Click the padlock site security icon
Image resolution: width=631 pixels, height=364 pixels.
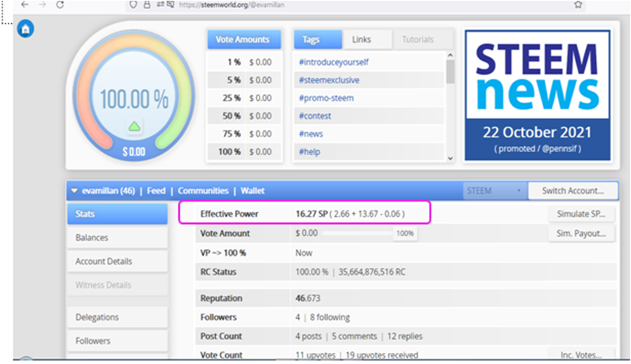147,4
